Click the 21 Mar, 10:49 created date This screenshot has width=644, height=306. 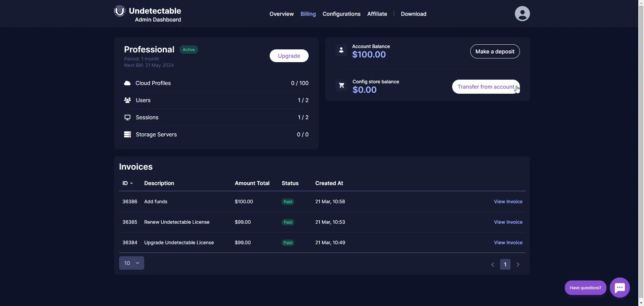[330, 243]
